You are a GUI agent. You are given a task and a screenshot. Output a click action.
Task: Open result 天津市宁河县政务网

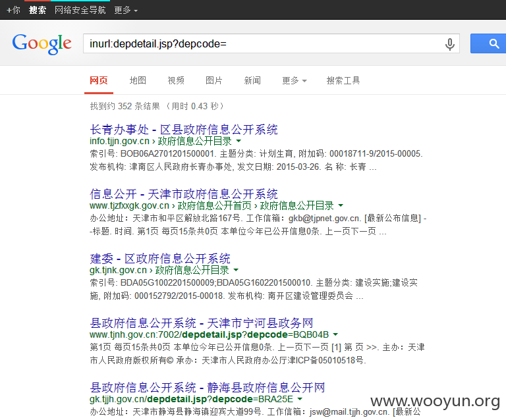[x=202, y=323]
